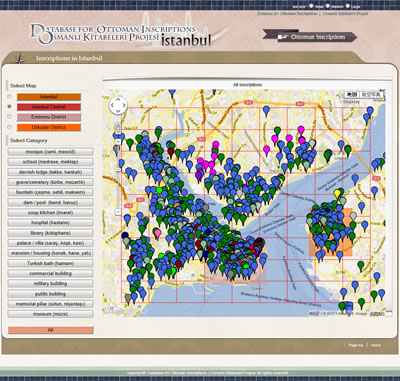400x381 pixels.
Task: Select Small text size
Action: tap(311, 6)
